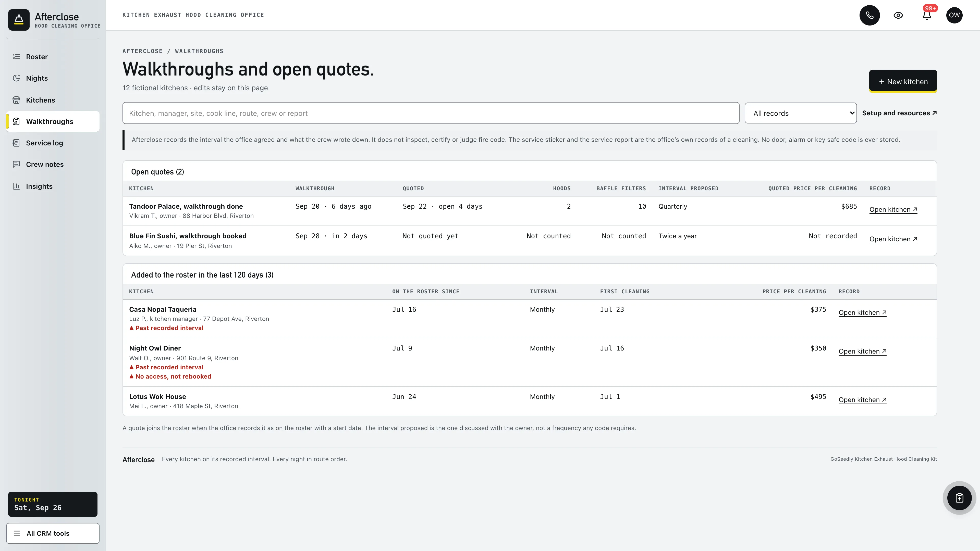Open the Kitchens menu item

(x=53, y=100)
